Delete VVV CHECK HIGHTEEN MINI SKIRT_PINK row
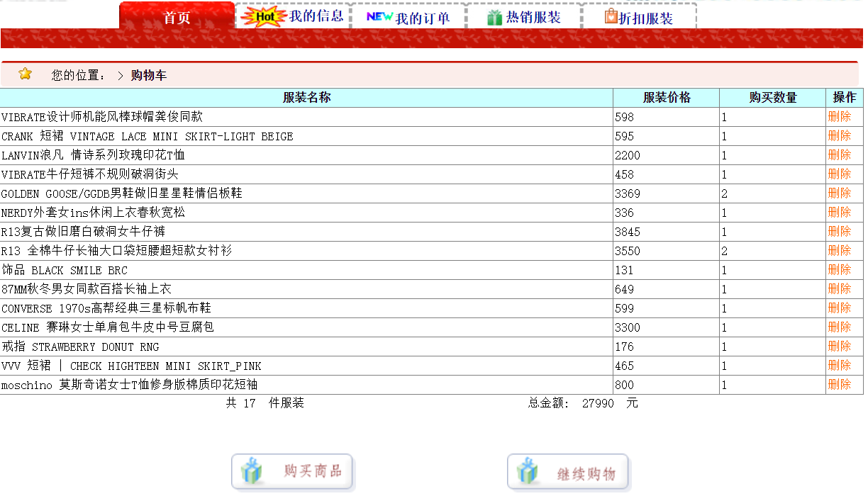The height and width of the screenshot is (501, 868). point(840,366)
